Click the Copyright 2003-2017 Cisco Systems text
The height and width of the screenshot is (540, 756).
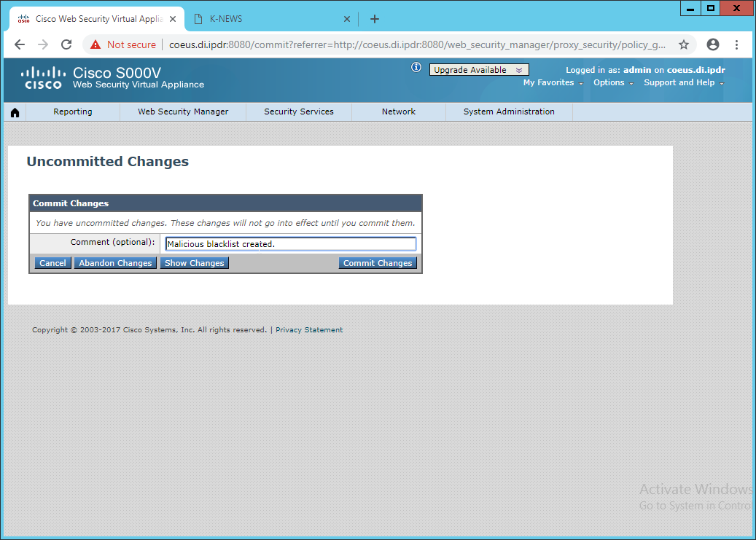click(x=149, y=330)
